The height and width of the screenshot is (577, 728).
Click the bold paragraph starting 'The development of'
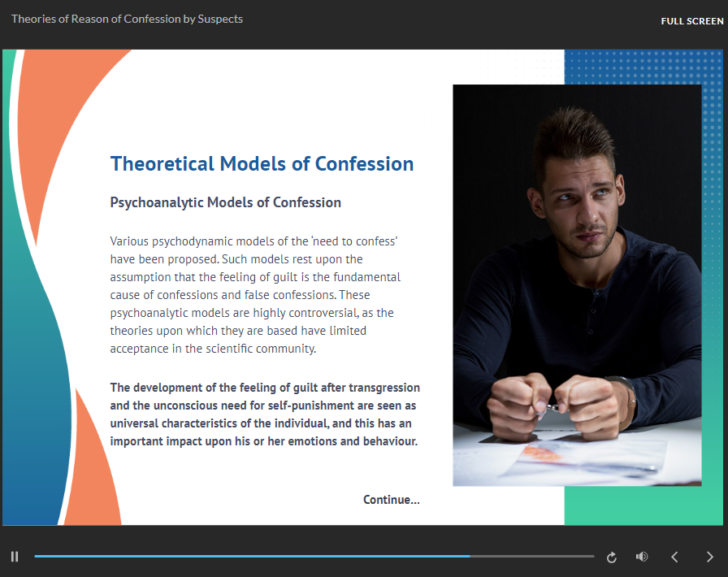pyautogui.click(x=265, y=414)
